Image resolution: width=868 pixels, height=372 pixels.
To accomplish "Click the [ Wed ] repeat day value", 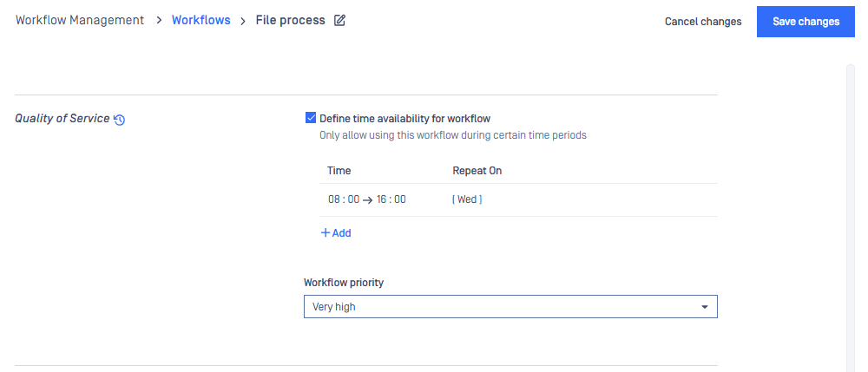I will click(467, 199).
